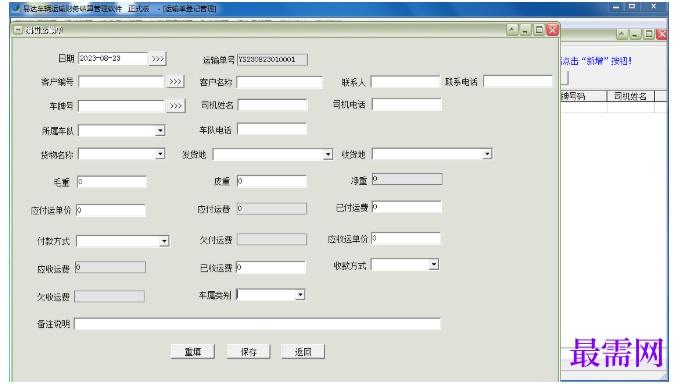Screen dimensions: 682x384
Task: Expand the 所属车队 dropdown
Action: pos(160,130)
